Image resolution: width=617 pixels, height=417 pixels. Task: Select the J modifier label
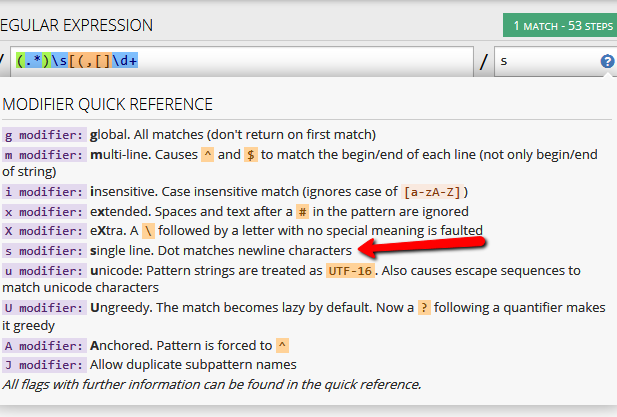[44, 365]
